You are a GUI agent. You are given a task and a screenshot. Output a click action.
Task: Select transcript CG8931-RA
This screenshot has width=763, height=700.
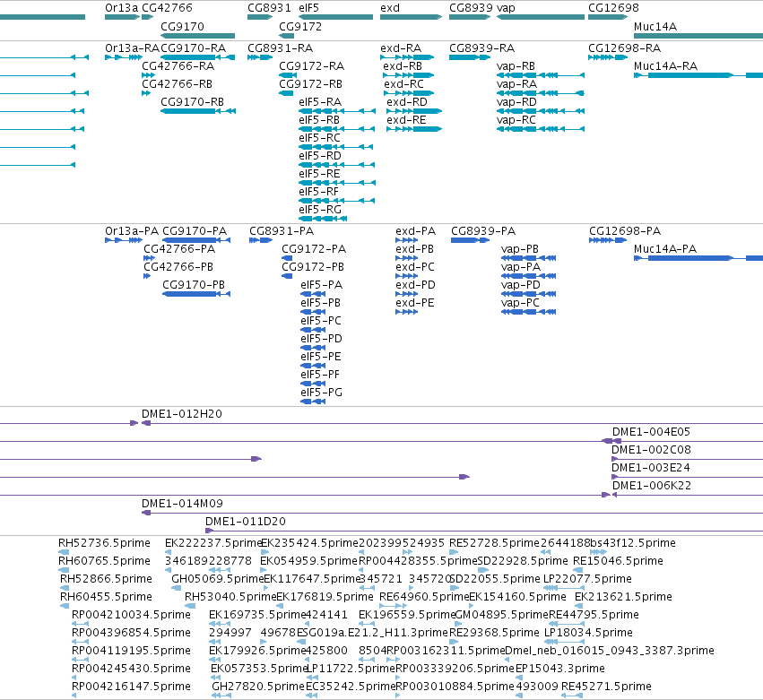(x=260, y=57)
